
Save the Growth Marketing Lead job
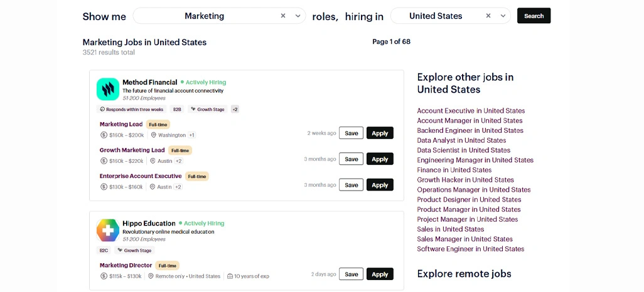coord(351,159)
